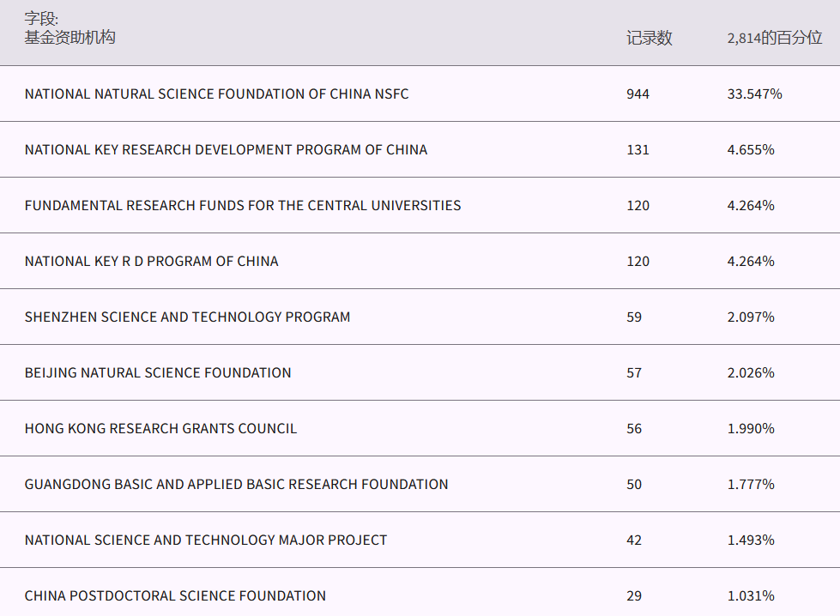Screen dimensions: 840x616
Task: Click the record count 59
Action: [x=634, y=317]
